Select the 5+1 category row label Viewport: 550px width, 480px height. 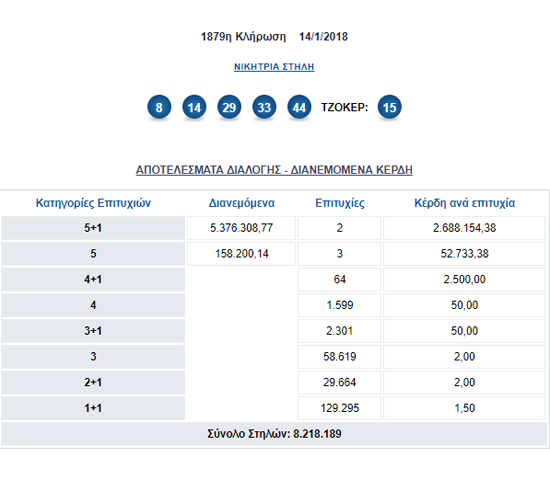pos(93,228)
